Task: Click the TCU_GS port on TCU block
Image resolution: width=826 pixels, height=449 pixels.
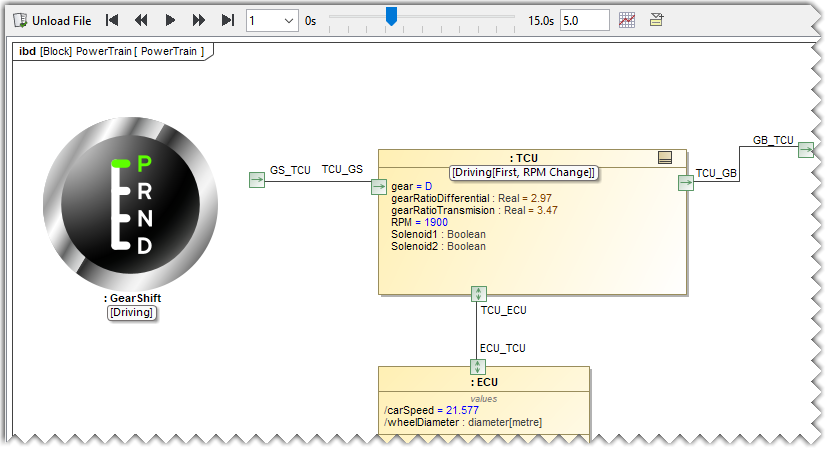Action: (x=379, y=186)
